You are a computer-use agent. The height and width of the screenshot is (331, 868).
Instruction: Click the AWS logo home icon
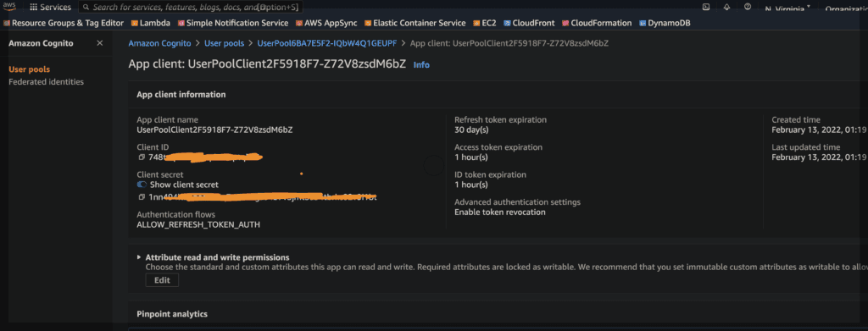point(9,6)
